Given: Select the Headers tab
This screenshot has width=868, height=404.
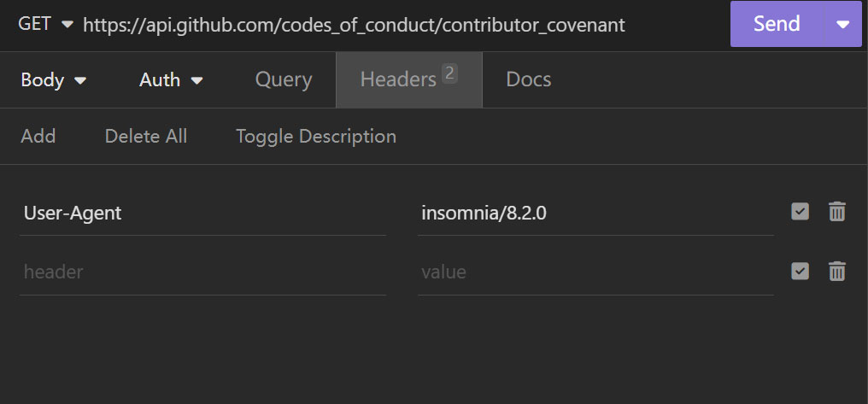Looking at the screenshot, I should pos(409,80).
